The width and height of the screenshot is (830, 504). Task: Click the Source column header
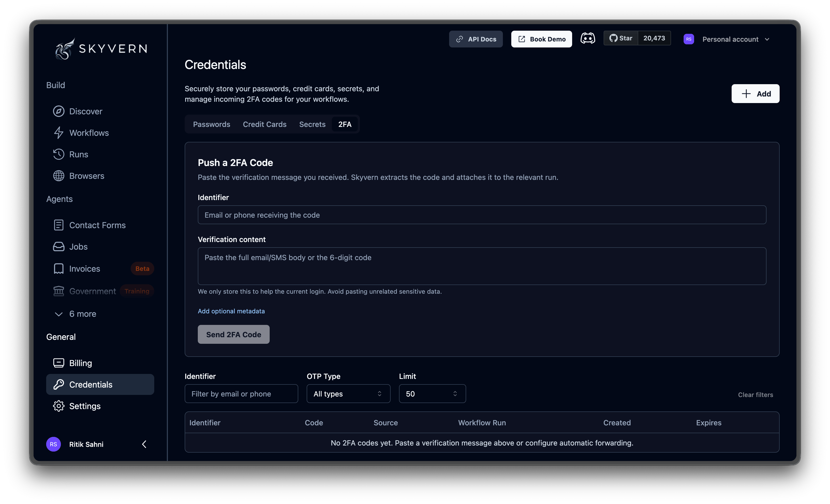385,422
